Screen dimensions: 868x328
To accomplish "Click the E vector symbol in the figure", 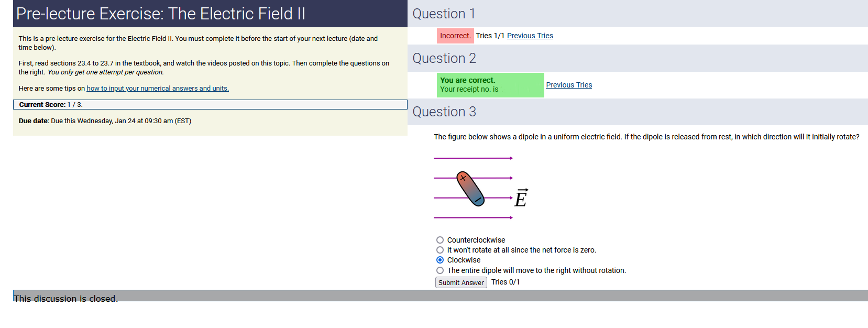I will [x=521, y=198].
